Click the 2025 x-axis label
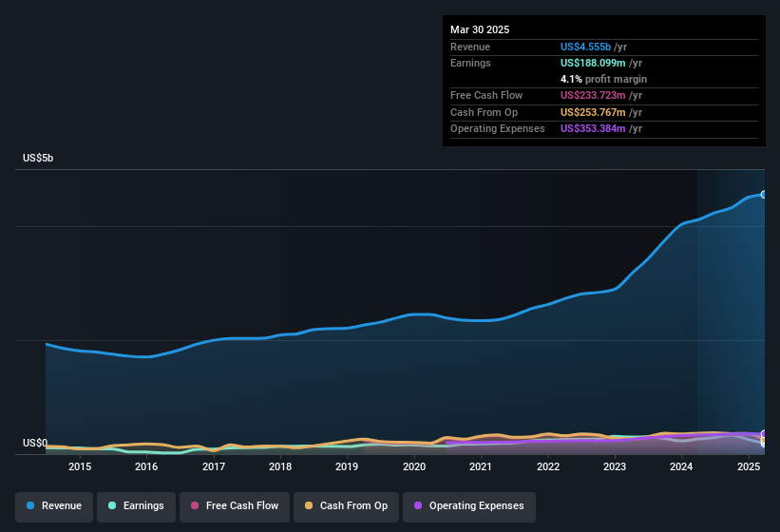Image resolution: width=780 pixels, height=532 pixels. click(x=749, y=466)
